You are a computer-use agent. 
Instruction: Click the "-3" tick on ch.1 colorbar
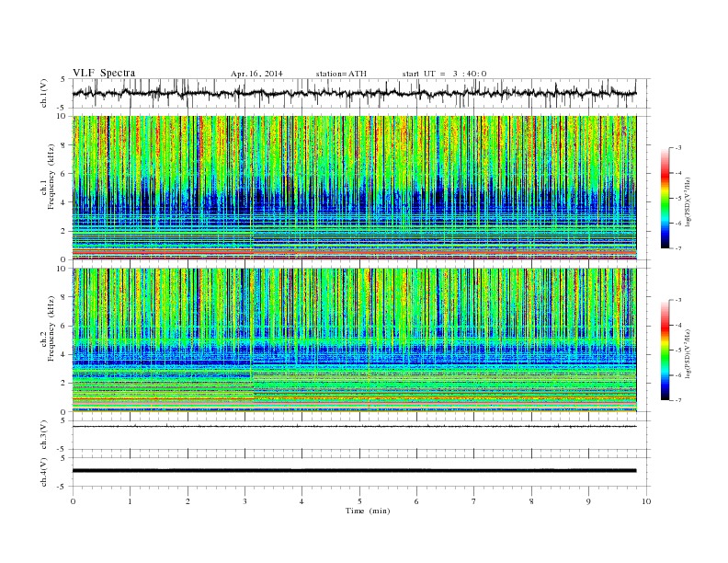click(678, 148)
